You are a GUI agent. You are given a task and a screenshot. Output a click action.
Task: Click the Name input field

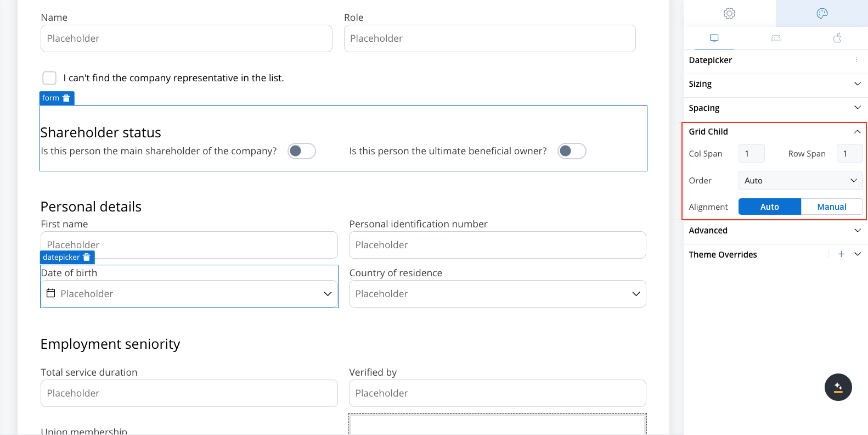[x=187, y=38]
